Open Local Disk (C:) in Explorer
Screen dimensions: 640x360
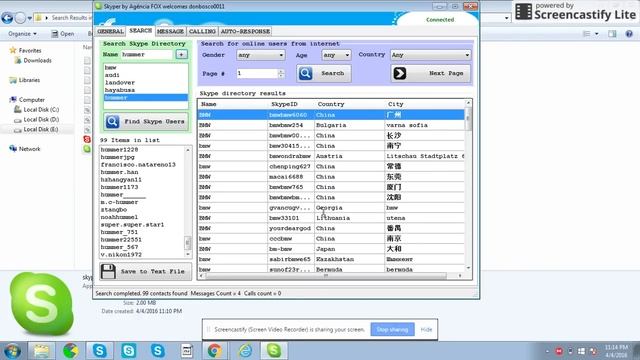point(37,109)
